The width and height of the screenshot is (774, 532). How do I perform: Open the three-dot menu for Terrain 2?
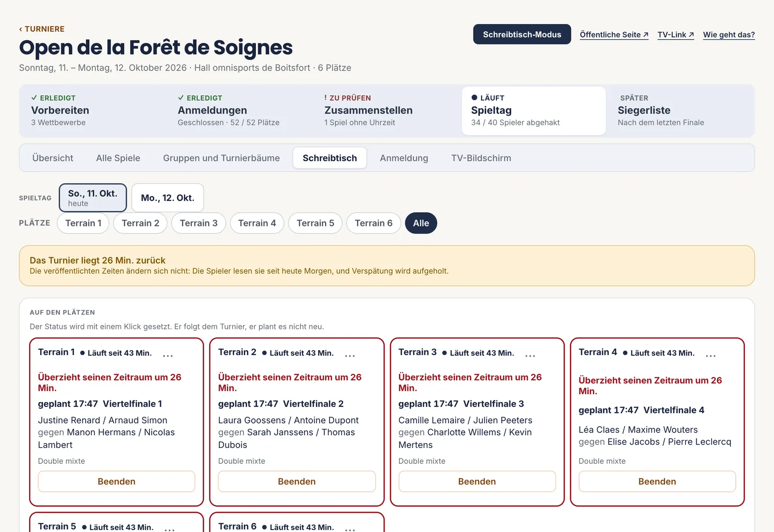point(350,355)
